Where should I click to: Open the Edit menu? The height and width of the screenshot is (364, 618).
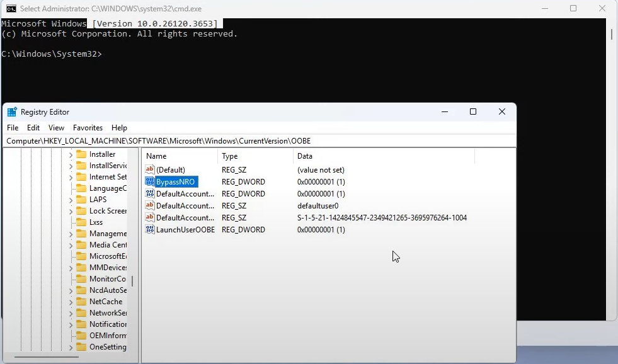33,128
